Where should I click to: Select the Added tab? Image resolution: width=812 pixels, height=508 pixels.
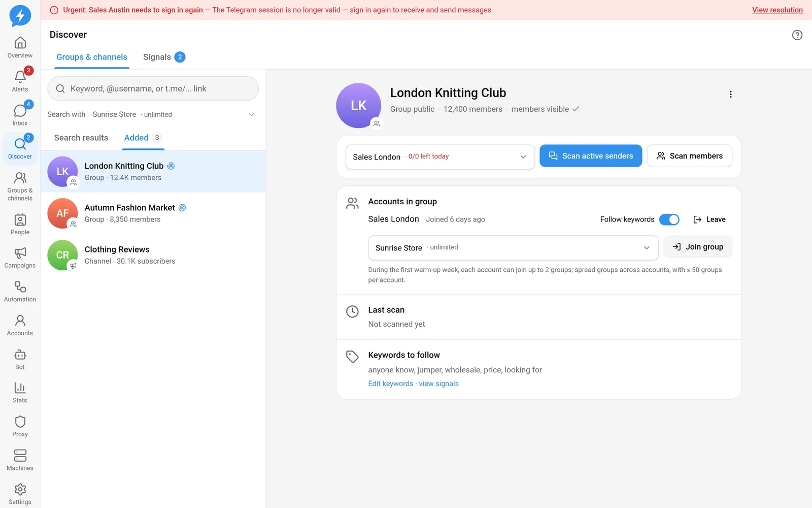(143, 138)
